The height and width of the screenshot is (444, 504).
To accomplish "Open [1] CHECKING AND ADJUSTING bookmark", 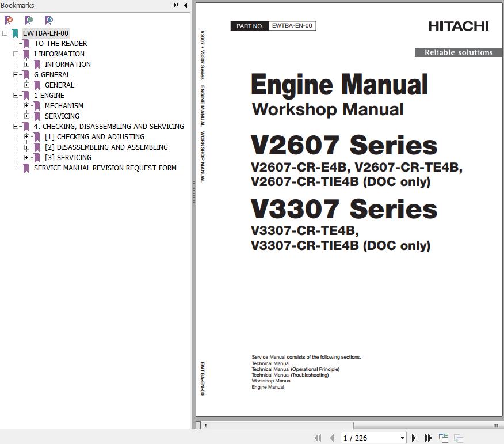I will [x=94, y=136].
